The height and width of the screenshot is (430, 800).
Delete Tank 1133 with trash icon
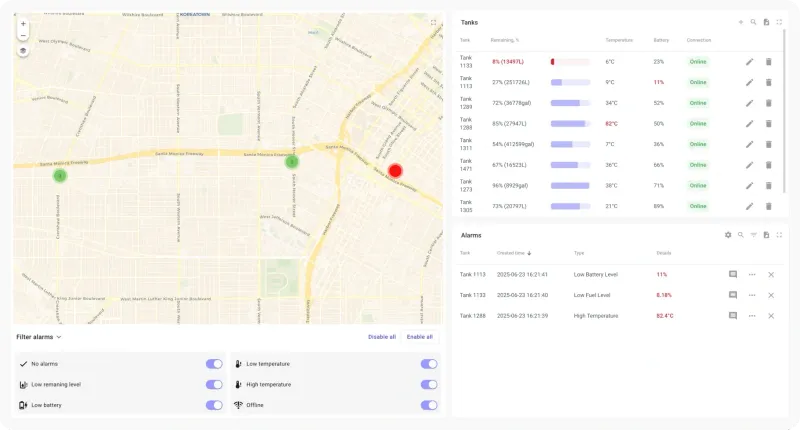[x=768, y=62]
